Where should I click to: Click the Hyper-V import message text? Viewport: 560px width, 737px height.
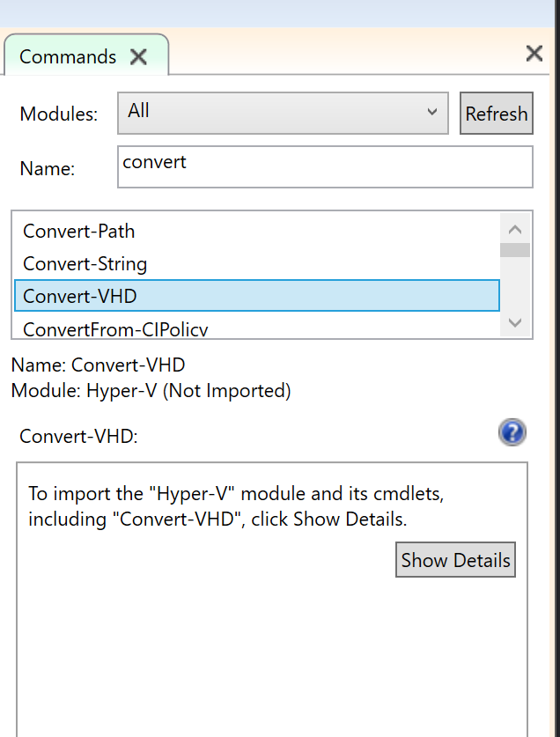point(236,506)
